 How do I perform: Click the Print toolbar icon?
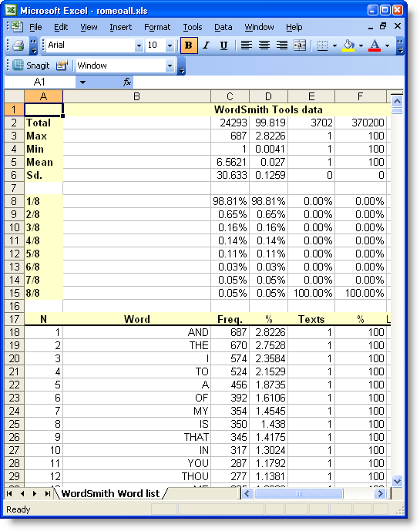point(18,45)
